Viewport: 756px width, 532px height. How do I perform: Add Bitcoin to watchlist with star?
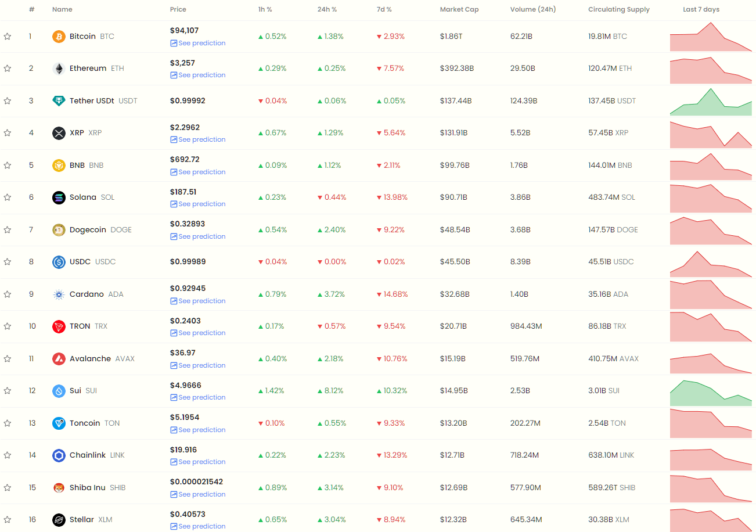point(8,37)
